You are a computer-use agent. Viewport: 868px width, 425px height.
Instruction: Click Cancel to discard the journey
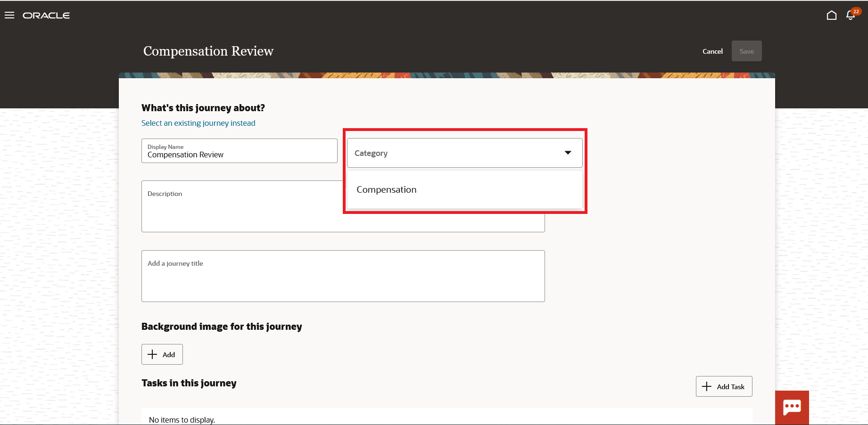712,51
